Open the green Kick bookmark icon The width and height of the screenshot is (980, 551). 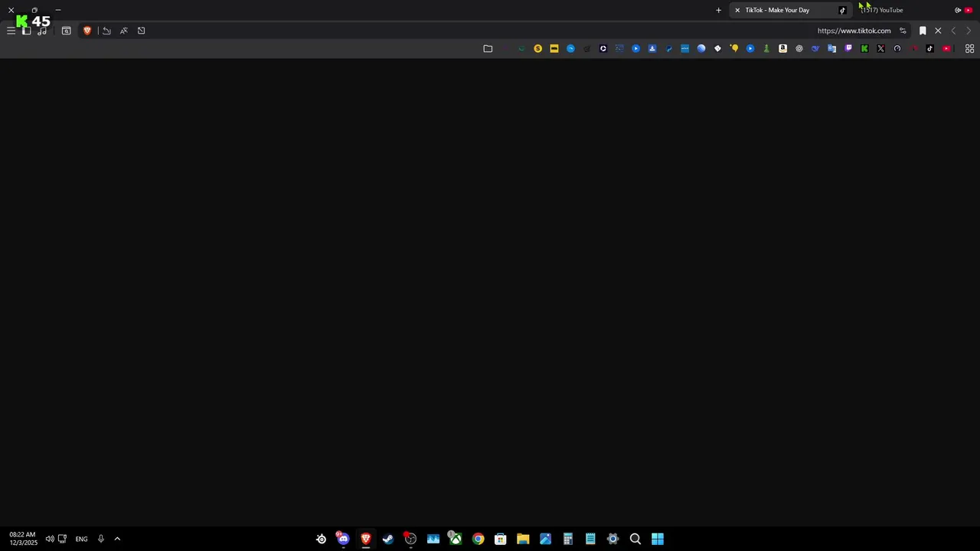(x=864, y=48)
